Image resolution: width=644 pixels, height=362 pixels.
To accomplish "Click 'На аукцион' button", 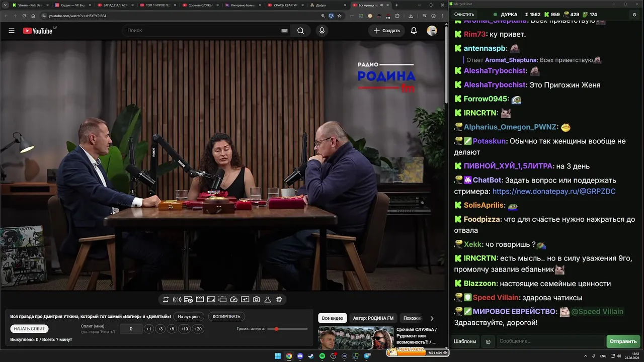I will pos(189,317).
